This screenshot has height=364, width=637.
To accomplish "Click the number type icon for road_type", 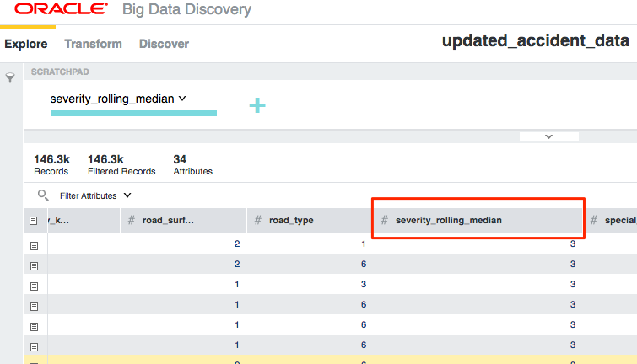I will click(257, 221).
